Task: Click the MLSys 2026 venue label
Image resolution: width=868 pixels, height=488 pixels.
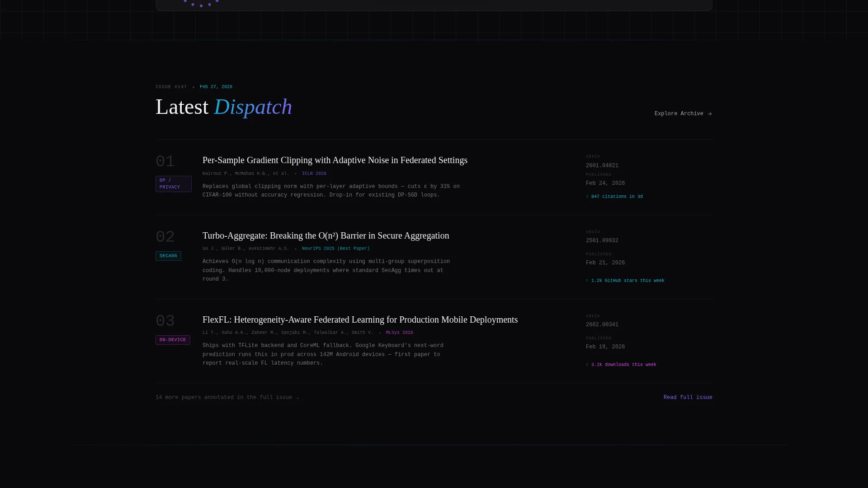Action: point(400,333)
